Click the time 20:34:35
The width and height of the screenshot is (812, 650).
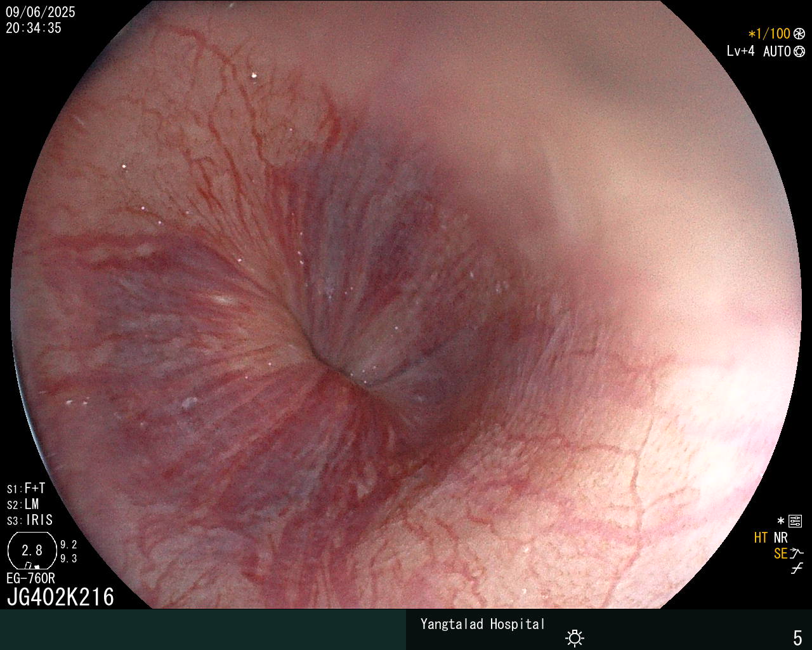pos(34,28)
